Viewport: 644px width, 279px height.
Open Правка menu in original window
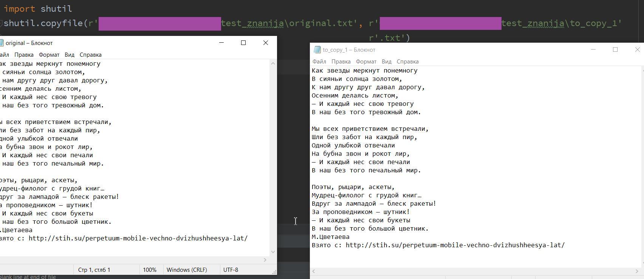24,55
